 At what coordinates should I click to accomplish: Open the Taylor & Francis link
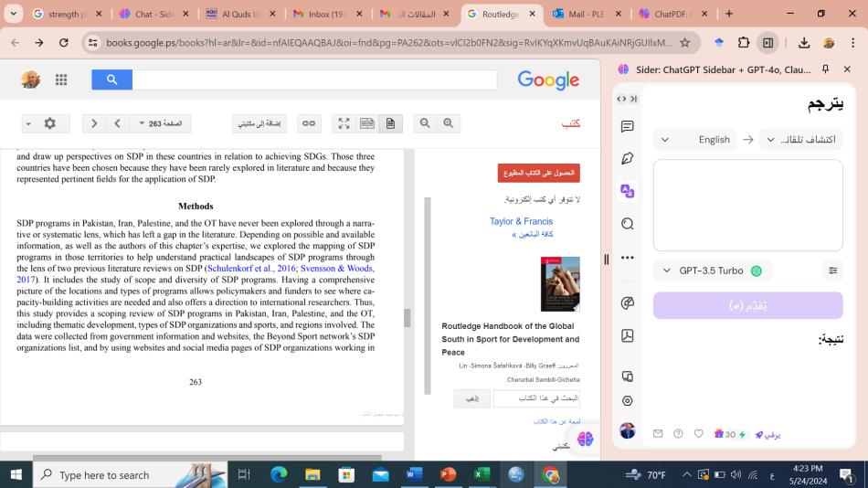pos(521,221)
